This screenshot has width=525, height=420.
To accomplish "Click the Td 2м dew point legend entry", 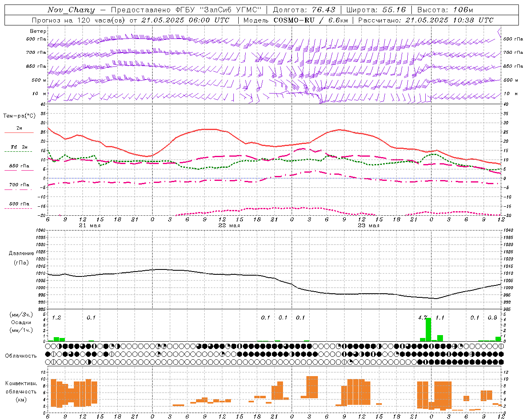I will [x=19, y=147].
